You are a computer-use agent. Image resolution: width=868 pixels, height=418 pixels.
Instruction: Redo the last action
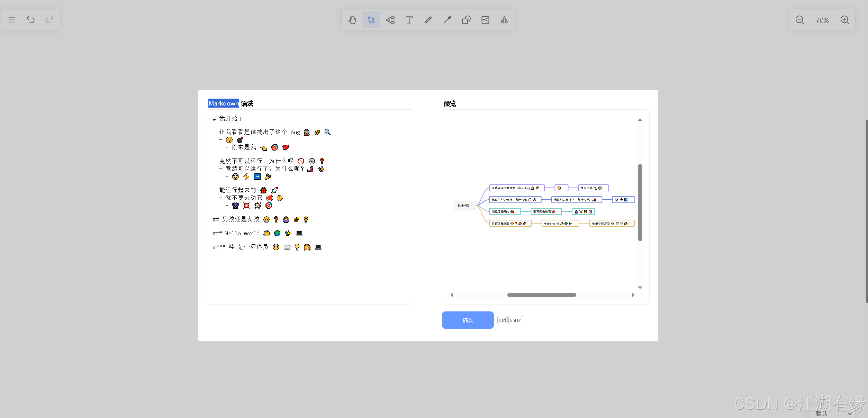tap(49, 20)
